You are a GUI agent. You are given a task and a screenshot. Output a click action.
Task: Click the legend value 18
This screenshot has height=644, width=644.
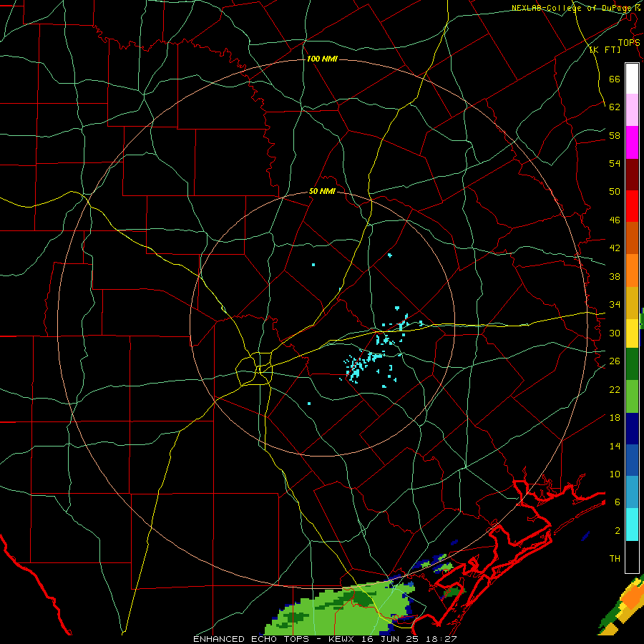coord(615,418)
